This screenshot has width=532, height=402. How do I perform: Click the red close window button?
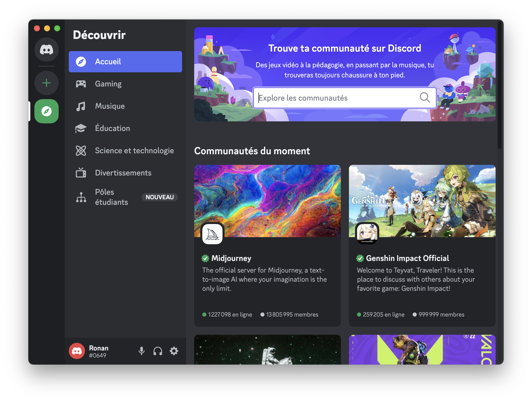pyautogui.click(x=37, y=28)
